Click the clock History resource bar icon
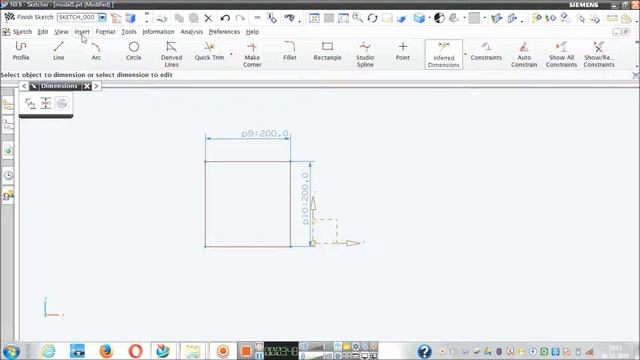 click(x=8, y=176)
